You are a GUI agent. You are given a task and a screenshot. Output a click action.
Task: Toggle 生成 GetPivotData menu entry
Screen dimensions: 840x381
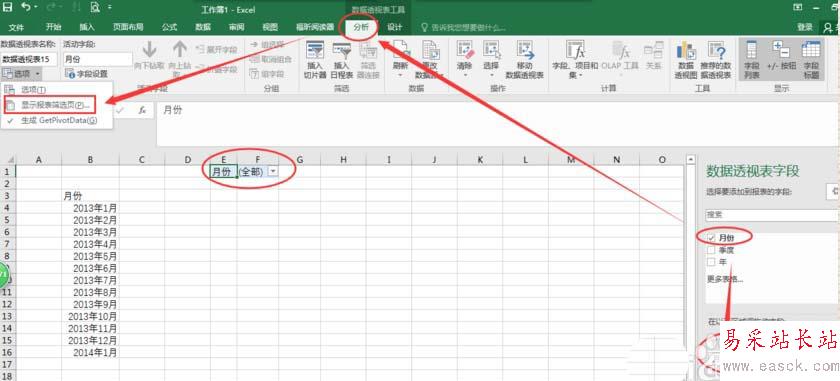58,121
